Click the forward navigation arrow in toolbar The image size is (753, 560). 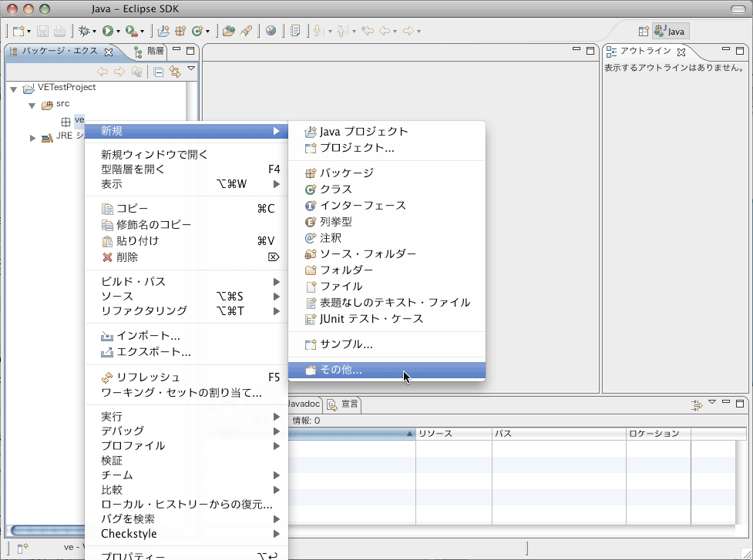408,31
